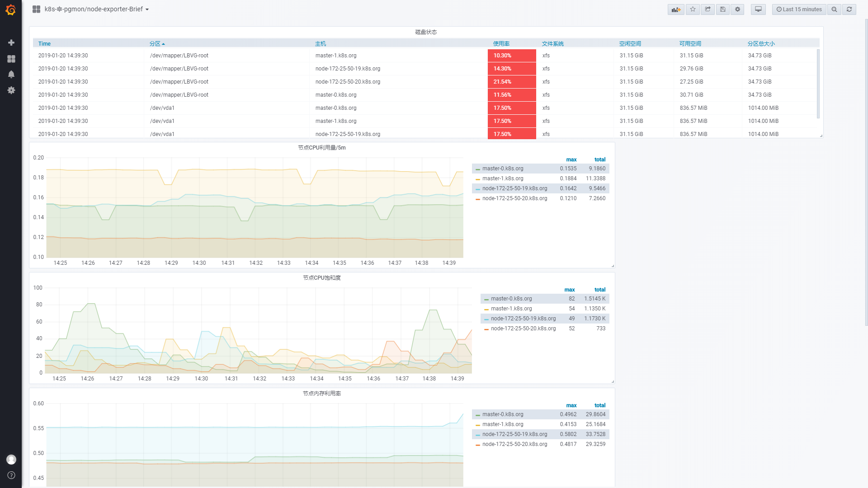Click the Add panel toolbar icon
The image size is (868, 488).
(676, 9)
